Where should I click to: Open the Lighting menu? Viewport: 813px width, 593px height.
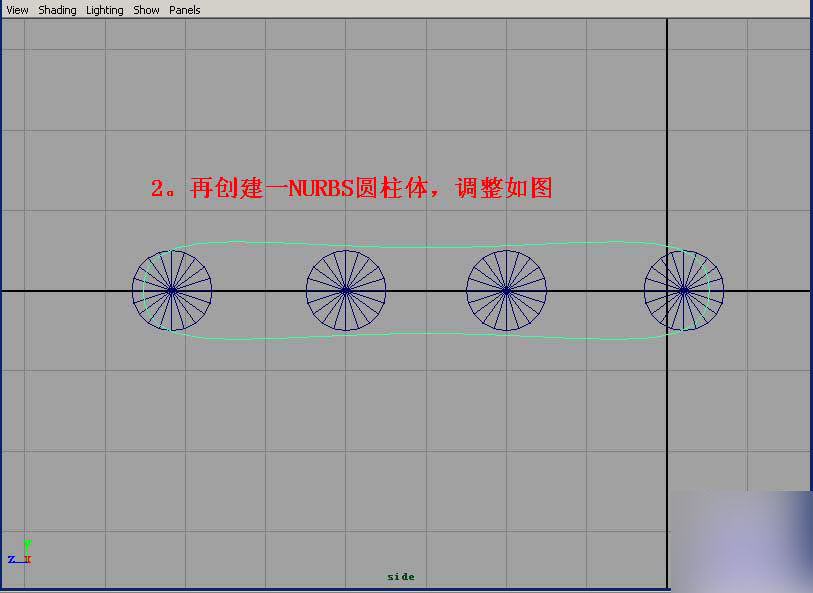[x=104, y=9]
